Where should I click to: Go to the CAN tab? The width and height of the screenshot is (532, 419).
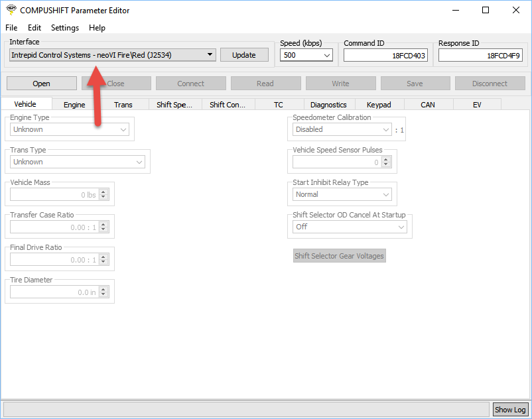[428, 105]
